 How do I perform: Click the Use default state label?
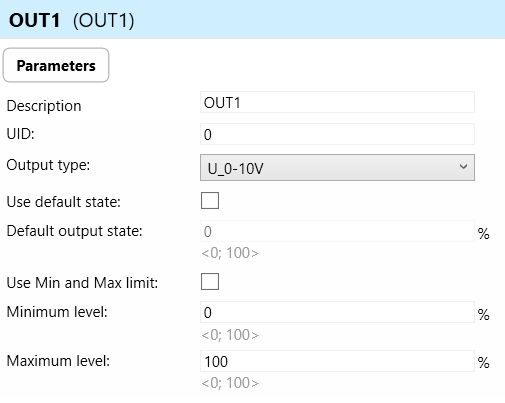(64, 202)
